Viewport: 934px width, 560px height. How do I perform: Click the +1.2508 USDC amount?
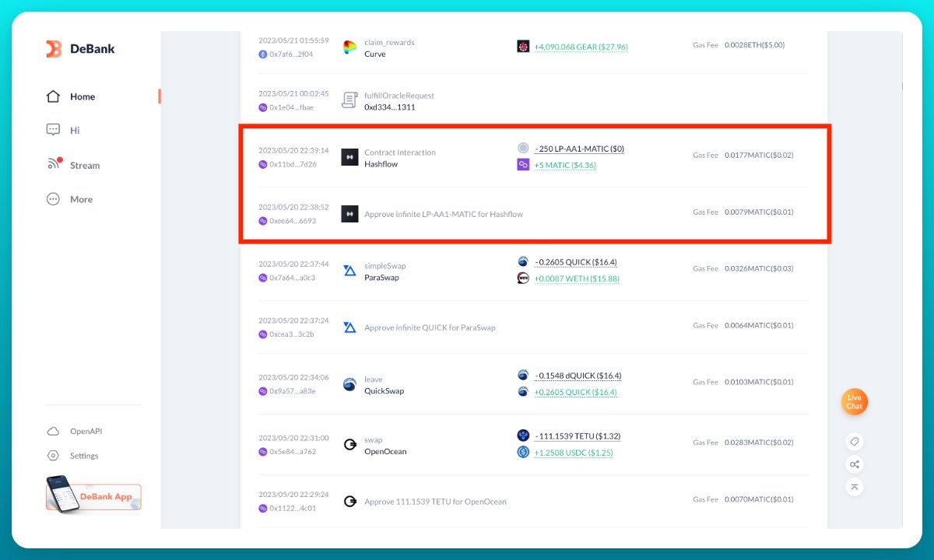point(574,453)
